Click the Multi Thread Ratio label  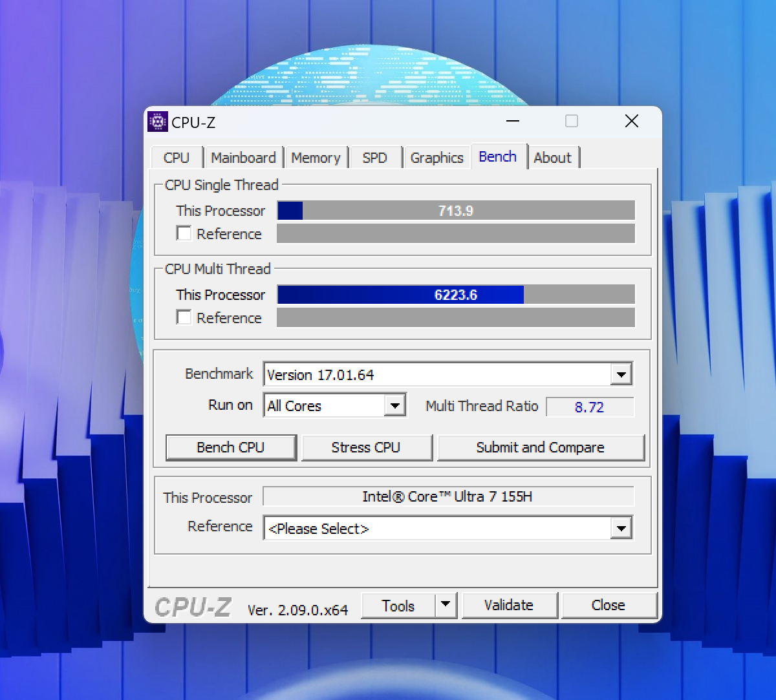(x=482, y=406)
